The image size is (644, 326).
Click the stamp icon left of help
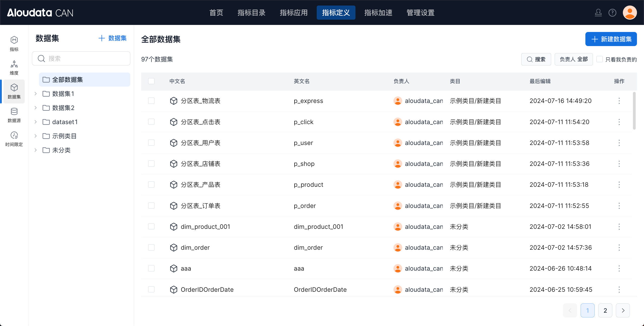598,13
